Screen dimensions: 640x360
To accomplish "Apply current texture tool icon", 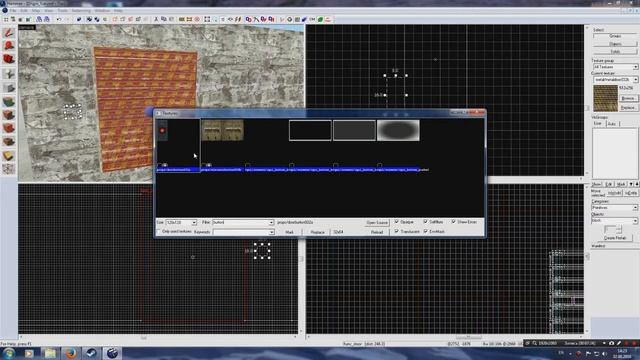I will click(9, 115).
